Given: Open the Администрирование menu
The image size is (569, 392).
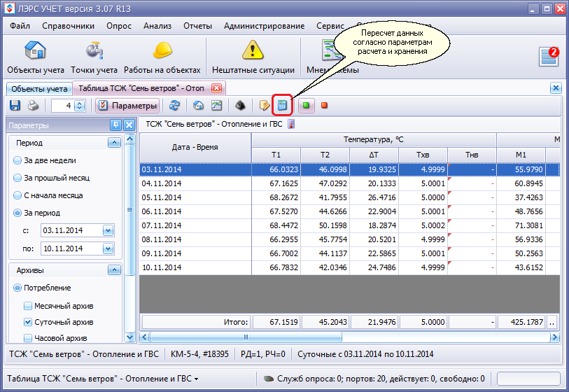Looking at the screenshot, I should tap(264, 26).
